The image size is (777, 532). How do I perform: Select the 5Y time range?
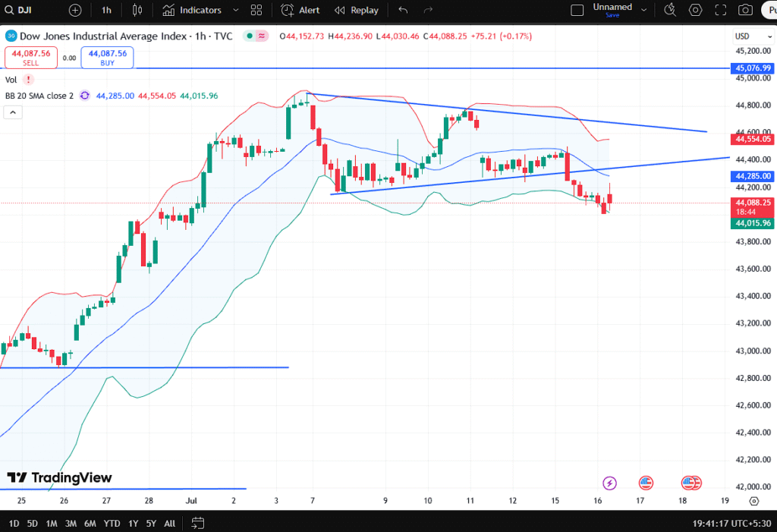pyautogui.click(x=151, y=523)
